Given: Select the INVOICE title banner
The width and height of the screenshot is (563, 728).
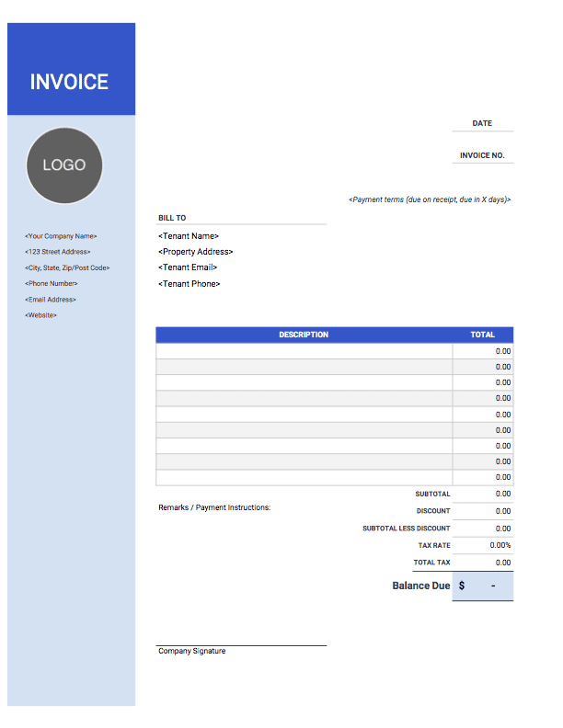Looking at the screenshot, I should click(71, 69).
